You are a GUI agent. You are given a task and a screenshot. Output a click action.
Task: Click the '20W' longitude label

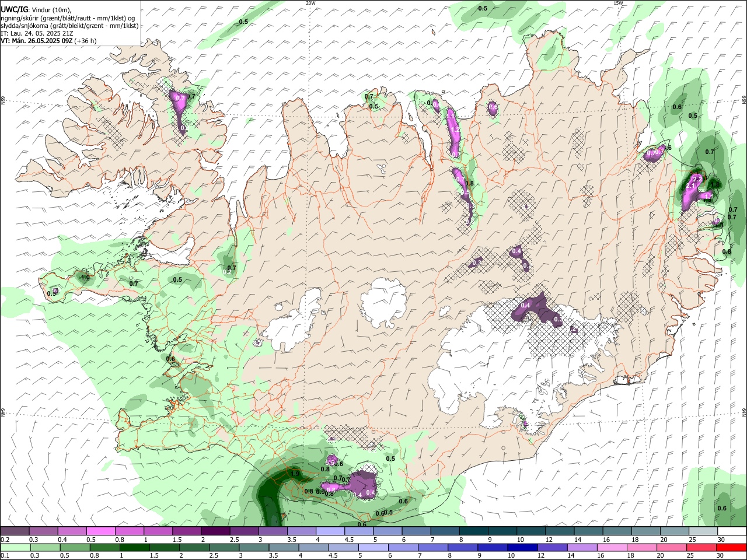pyautogui.click(x=310, y=3)
